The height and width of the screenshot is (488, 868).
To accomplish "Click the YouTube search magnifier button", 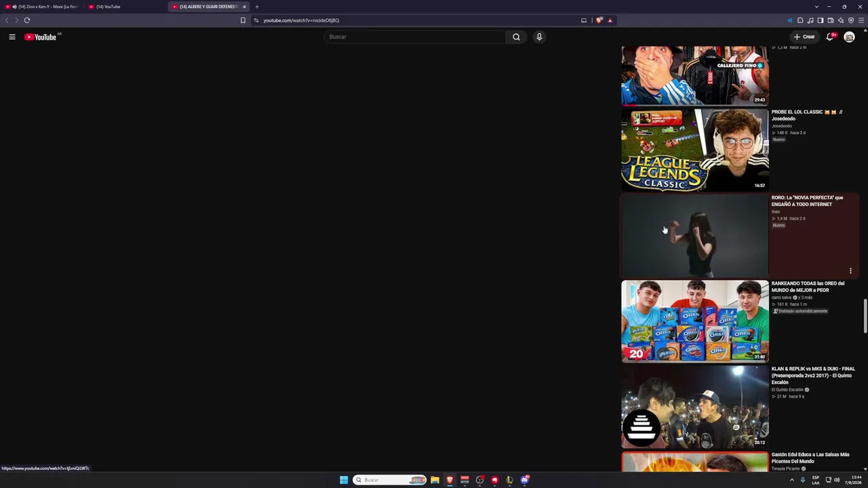I will click(x=516, y=37).
